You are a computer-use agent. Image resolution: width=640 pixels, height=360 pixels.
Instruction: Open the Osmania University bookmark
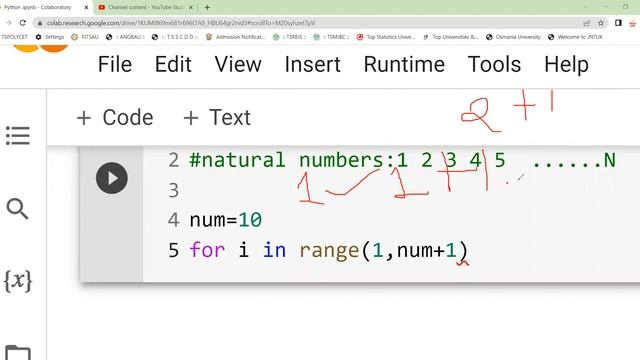513,37
